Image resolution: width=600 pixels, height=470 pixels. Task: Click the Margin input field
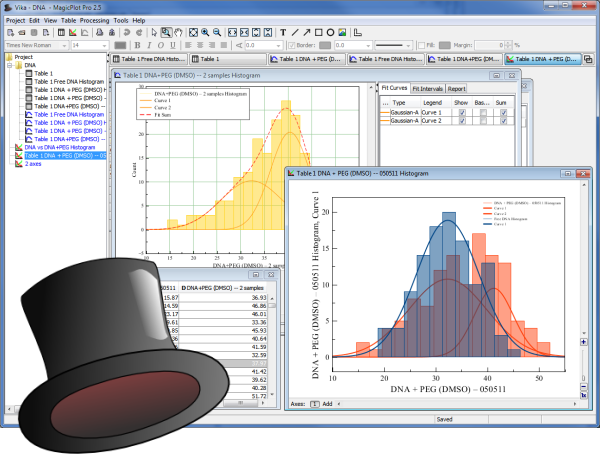click(x=489, y=46)
